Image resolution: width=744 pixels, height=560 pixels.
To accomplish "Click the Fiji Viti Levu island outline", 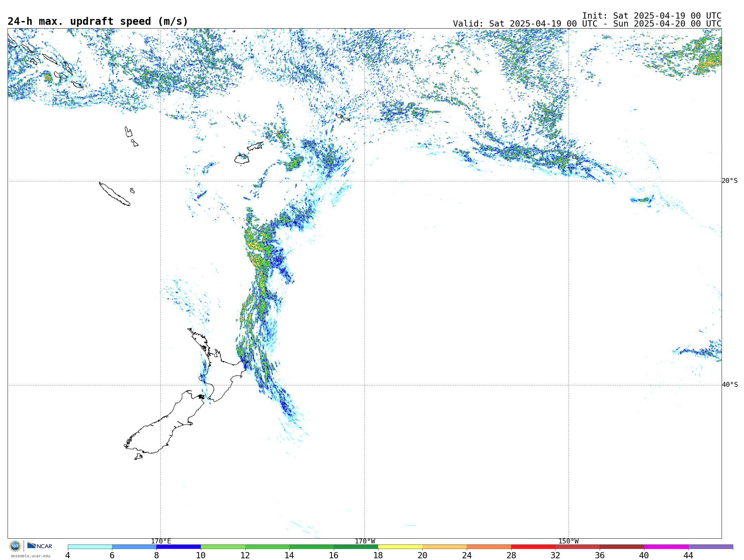I will click(x=242, y=159).
